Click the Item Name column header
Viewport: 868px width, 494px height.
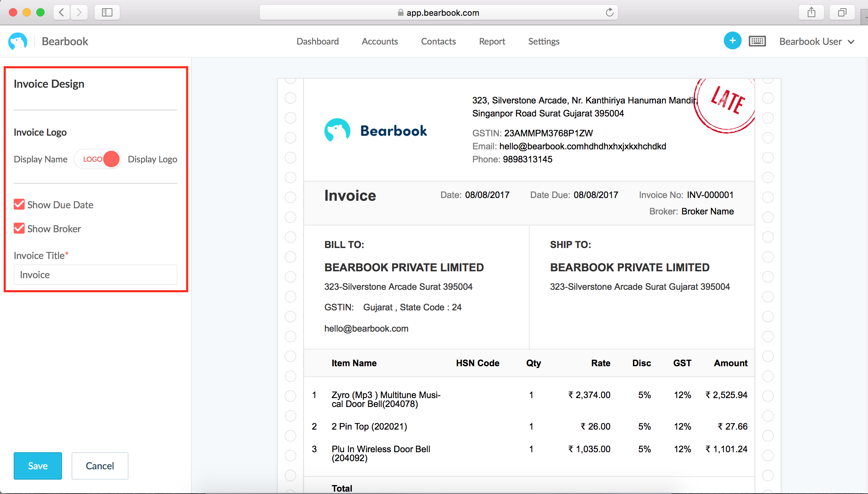(354, 363)
